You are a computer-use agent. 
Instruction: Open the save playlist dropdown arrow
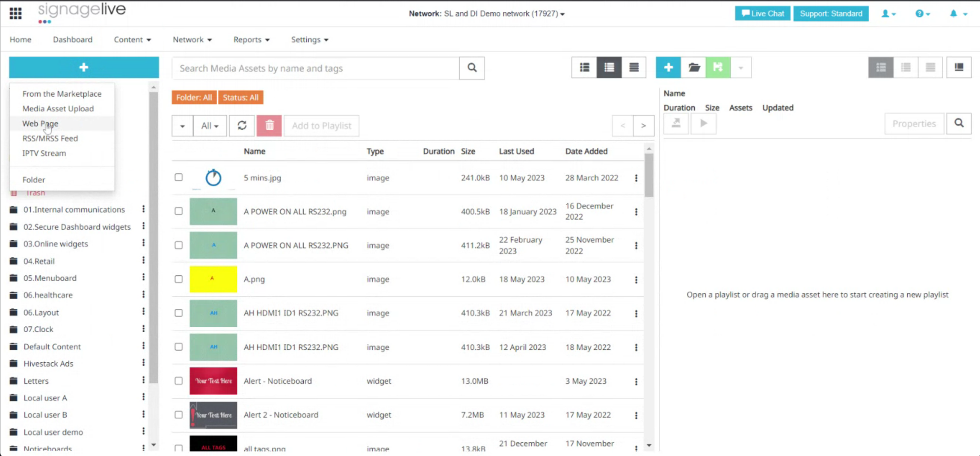(x=741, y=67)
